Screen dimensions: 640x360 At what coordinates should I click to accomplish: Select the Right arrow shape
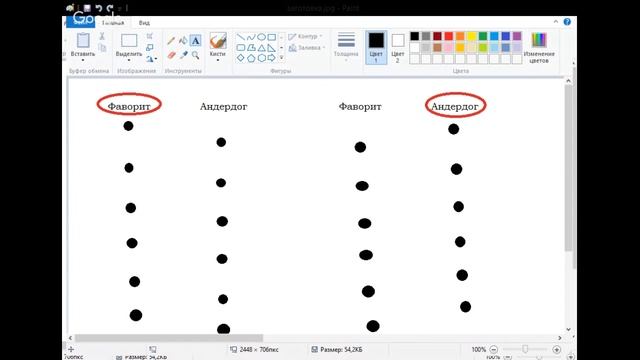point(271,58)
